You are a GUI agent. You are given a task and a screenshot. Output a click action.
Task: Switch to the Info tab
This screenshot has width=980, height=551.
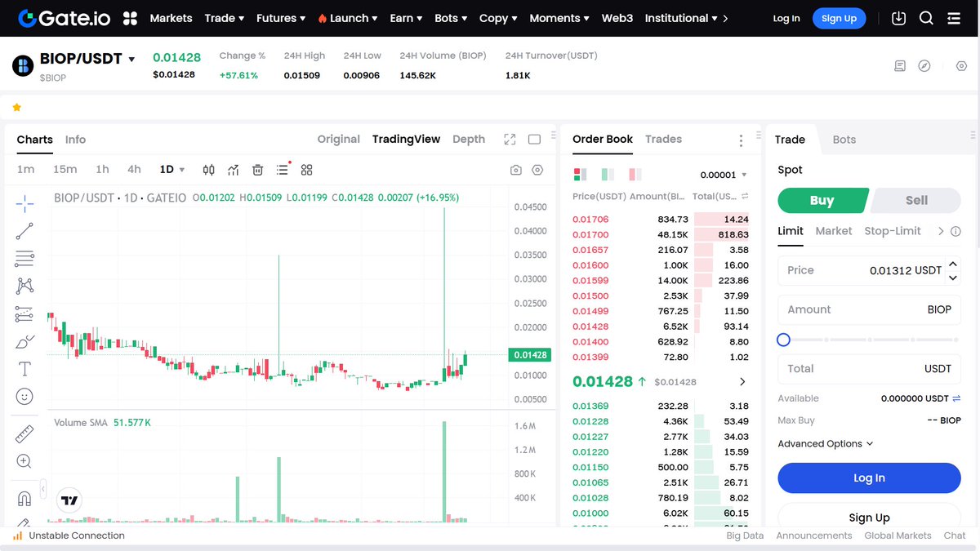(x=75, y=140)
